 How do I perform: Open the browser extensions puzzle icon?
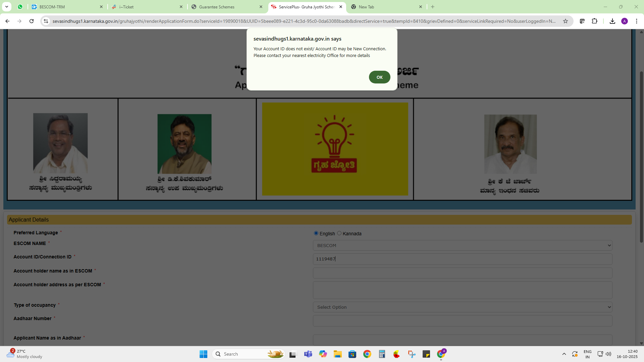click(594, 21)
